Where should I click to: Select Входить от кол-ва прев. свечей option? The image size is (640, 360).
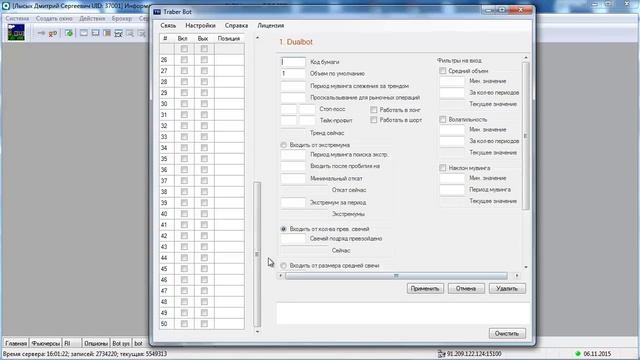(x=284, y=229)
